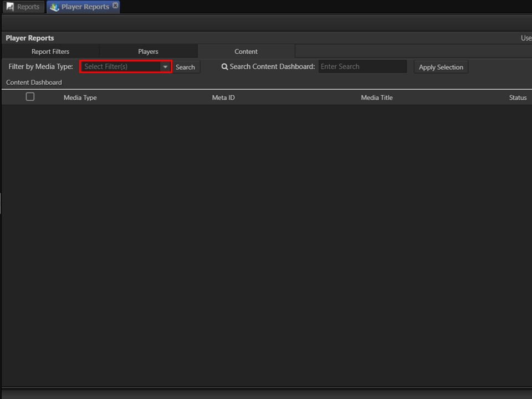Toggle the select-all checkbox in table header

(x=30, y=96)
